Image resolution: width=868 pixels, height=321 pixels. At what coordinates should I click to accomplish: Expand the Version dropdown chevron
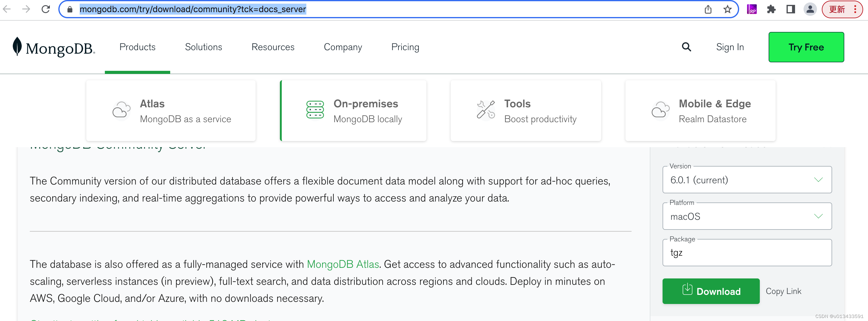click(x=818, y=180)
